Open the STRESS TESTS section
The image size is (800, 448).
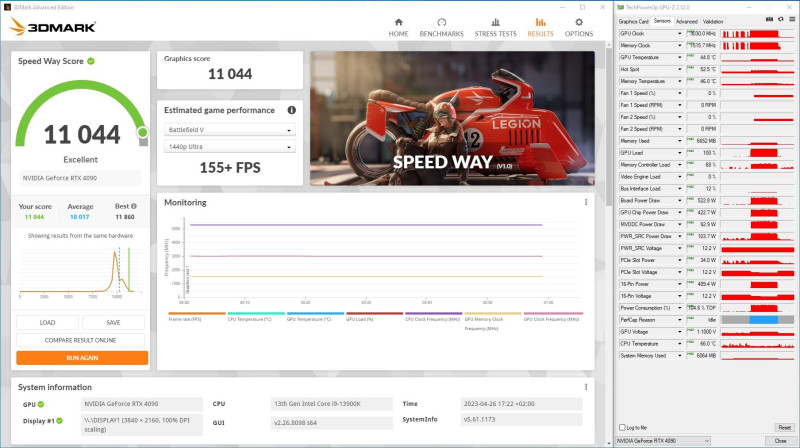[495, 28]
